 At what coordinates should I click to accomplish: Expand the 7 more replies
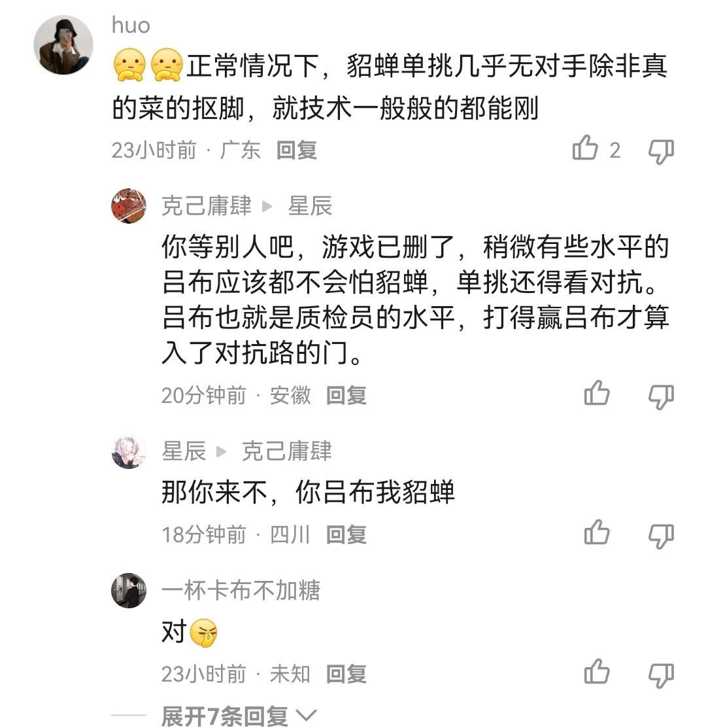click(239, 716)
